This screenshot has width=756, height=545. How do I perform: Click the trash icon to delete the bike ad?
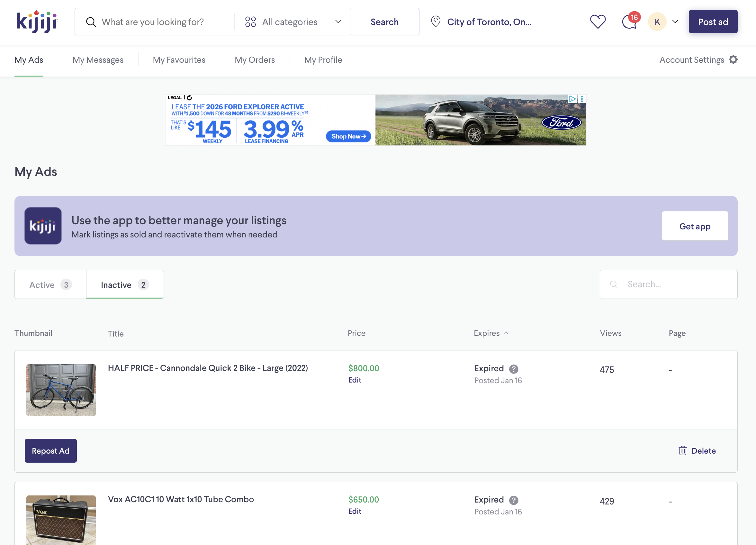pos(683,451)
